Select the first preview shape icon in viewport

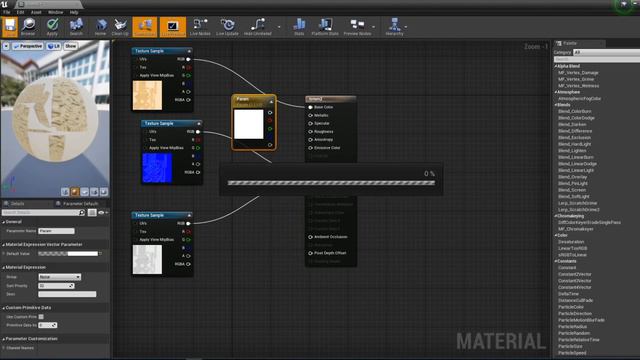click(65, 192)
